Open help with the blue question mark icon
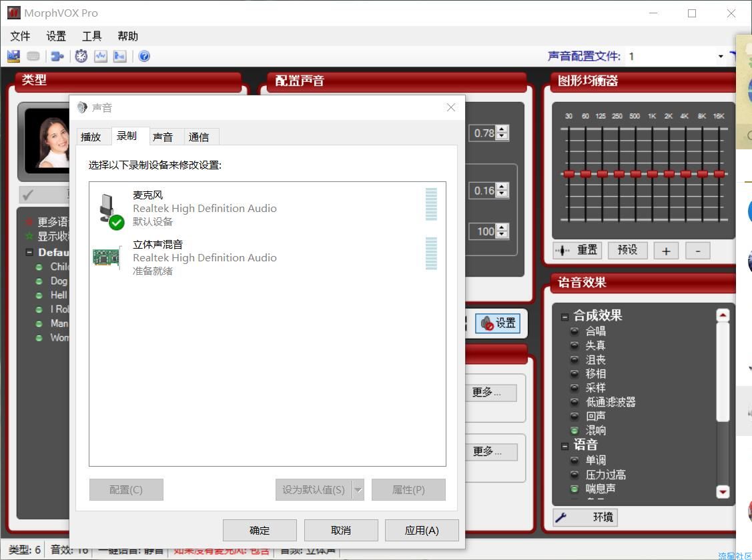 [x=144, y=56]
